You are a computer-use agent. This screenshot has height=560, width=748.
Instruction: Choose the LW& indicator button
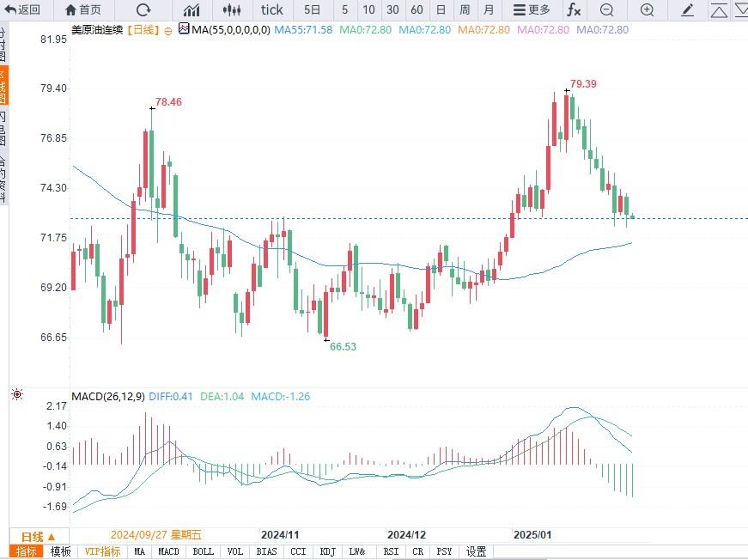point(357,552)
